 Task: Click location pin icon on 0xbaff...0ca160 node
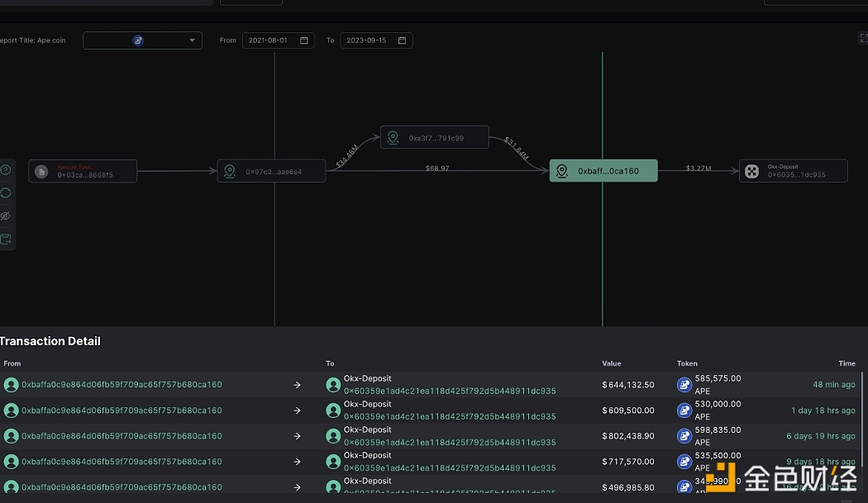(x=562, y=171)
